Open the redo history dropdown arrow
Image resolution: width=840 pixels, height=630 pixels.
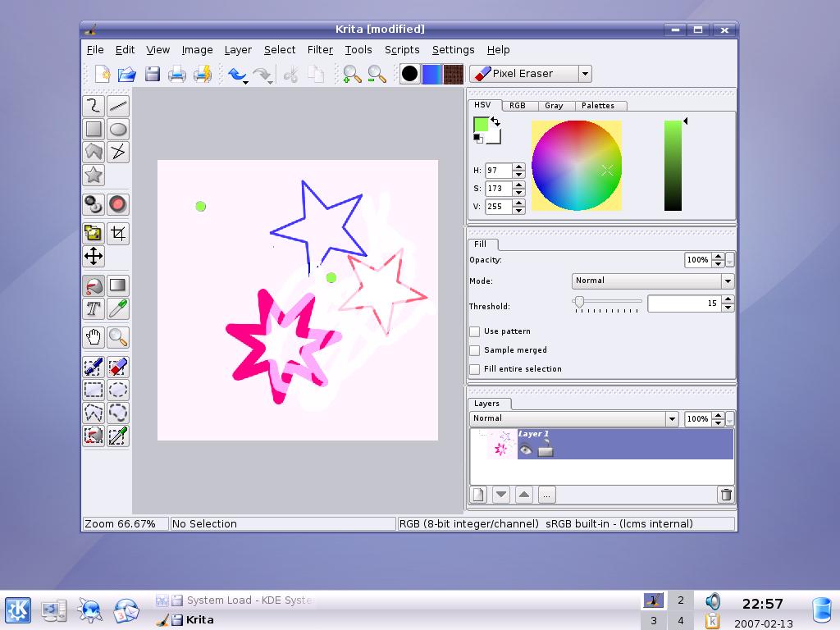(271, 82)
